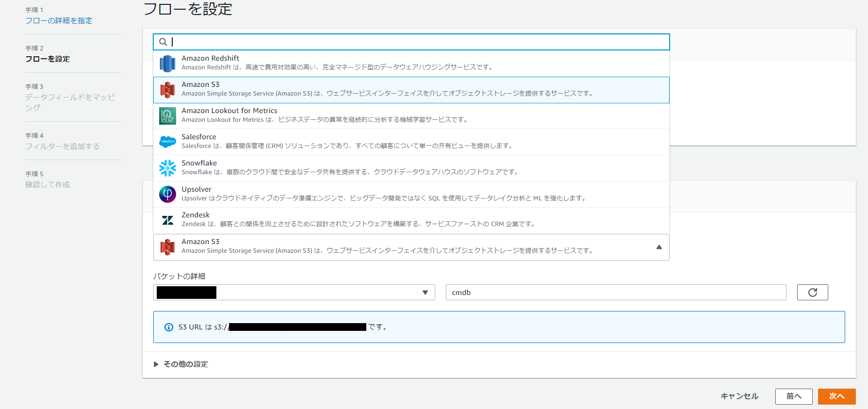Click the Amazon Lookout for Metrics icon

(x=167, y=116)
